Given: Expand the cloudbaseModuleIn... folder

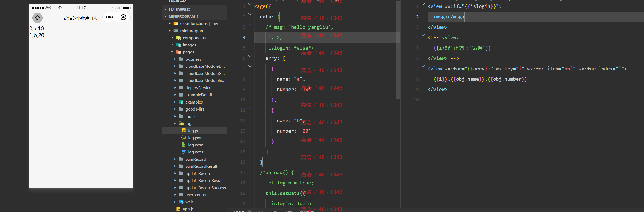Looking at the screenshot, I should [175, 80].
